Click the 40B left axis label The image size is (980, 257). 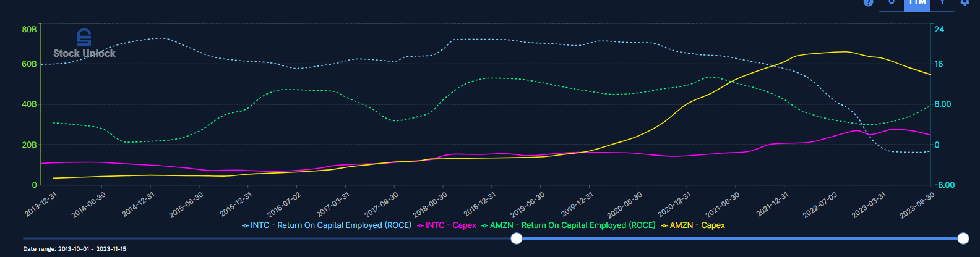click(x=29, y=104)
